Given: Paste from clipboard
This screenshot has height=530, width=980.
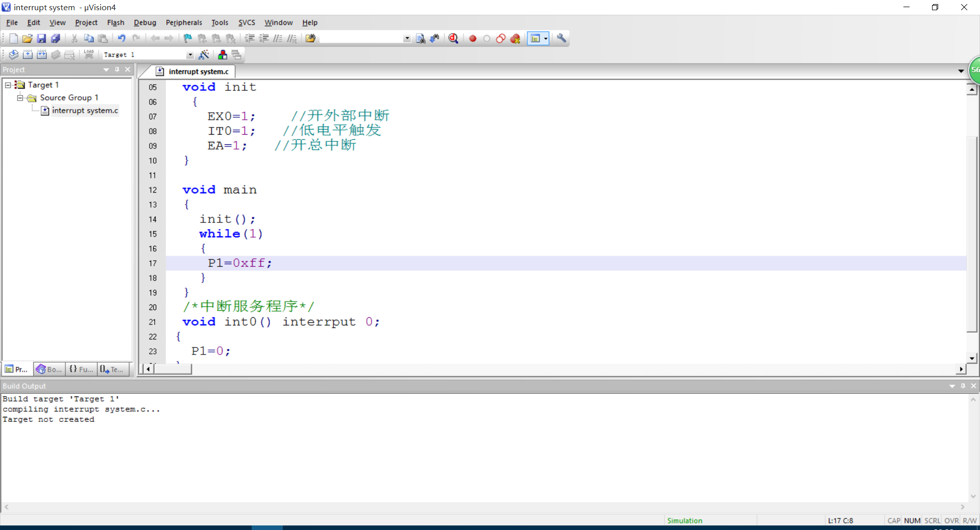Looking at the screenshot, I should (103, 38).
